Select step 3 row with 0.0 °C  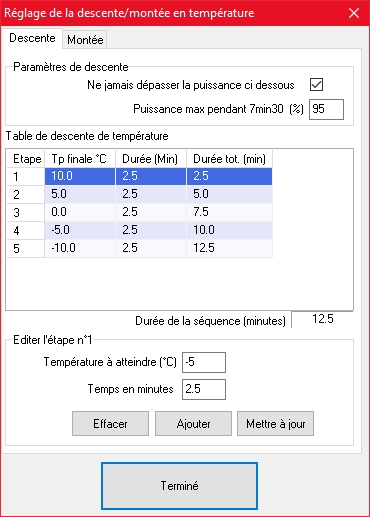[140, 212]
